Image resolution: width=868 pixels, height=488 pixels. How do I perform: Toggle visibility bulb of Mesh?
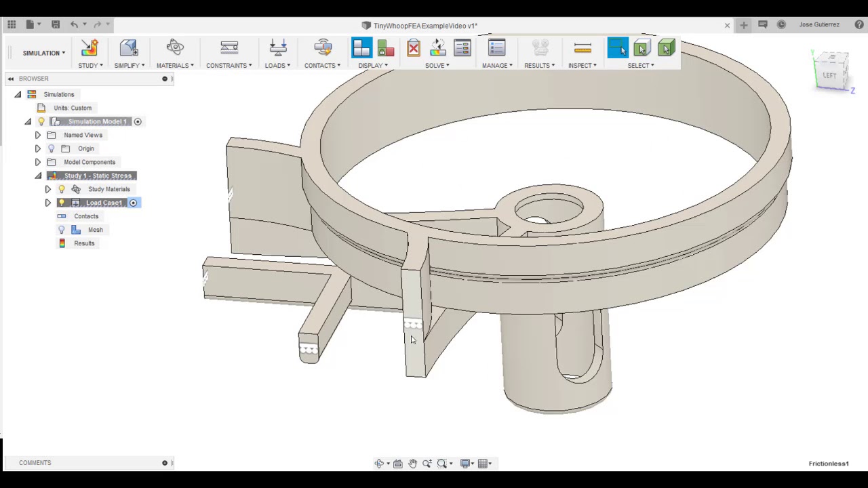tap(62, 230)
